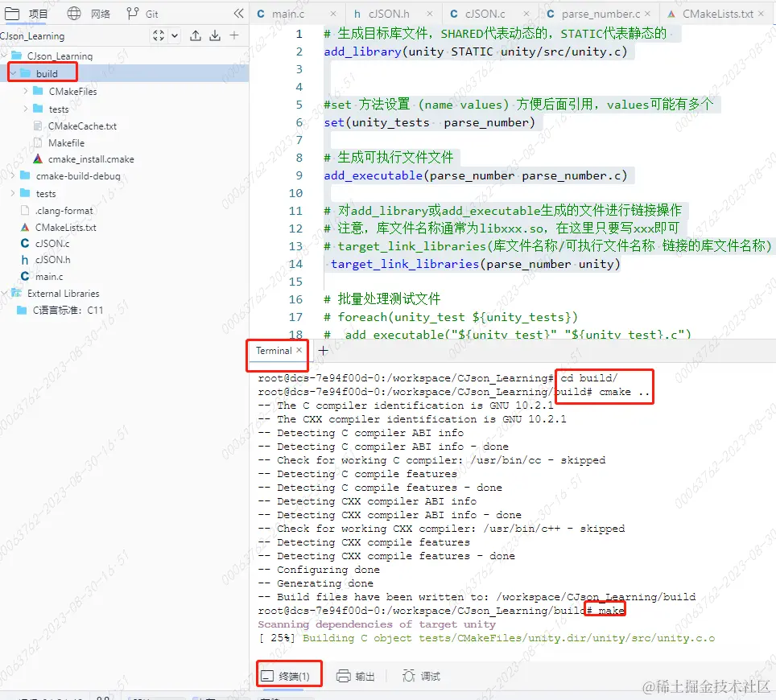Click 'Scanning dependencies of target unity' terminal line
Image resolution: width=776 pixels, height=700 pixels.
377,624
